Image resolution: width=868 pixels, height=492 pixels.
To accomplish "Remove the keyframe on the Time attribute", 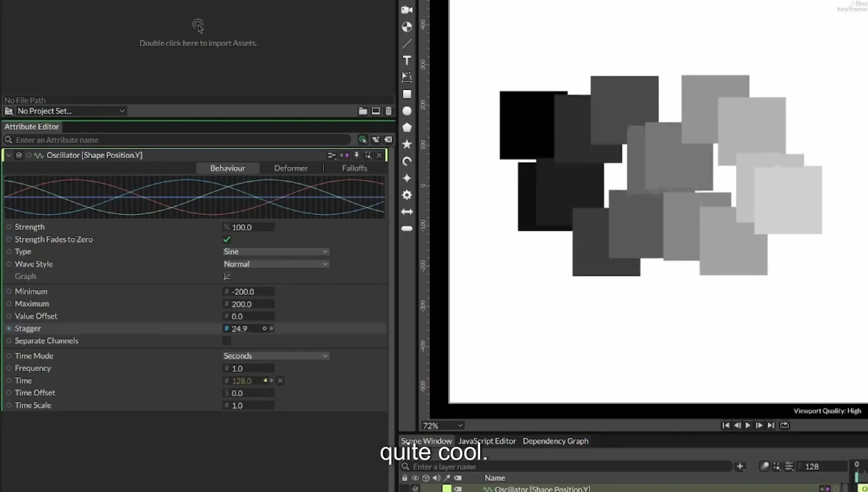I will [280, 381].
